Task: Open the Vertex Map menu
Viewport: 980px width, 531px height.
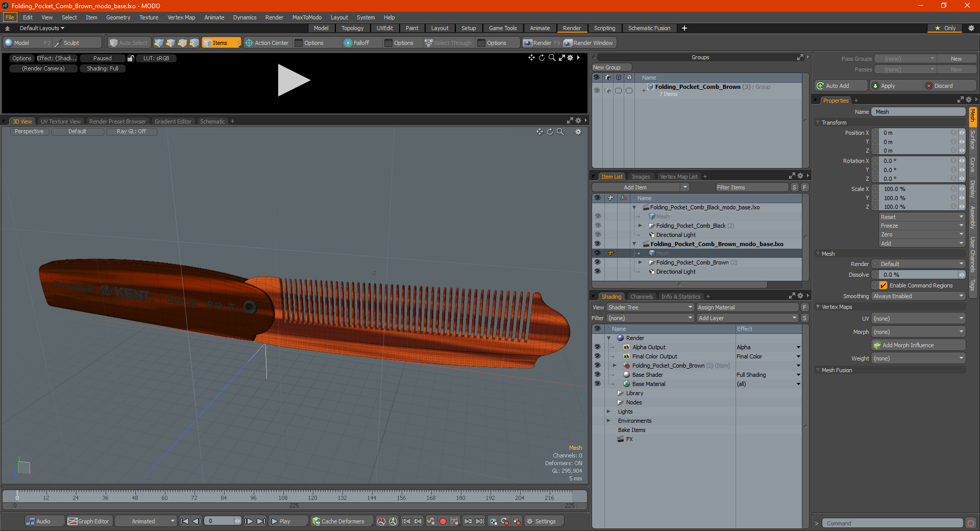Action: coord(181,17)
